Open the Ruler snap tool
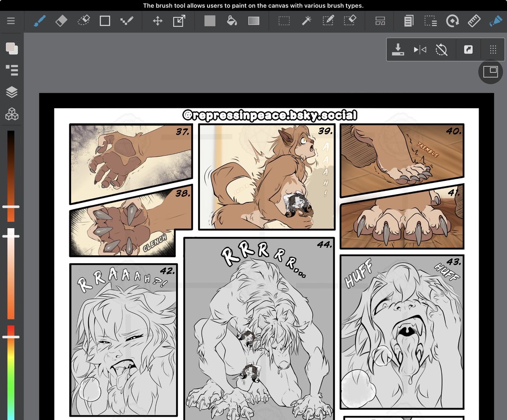This screenshot has width=507, height=420. 475,21
